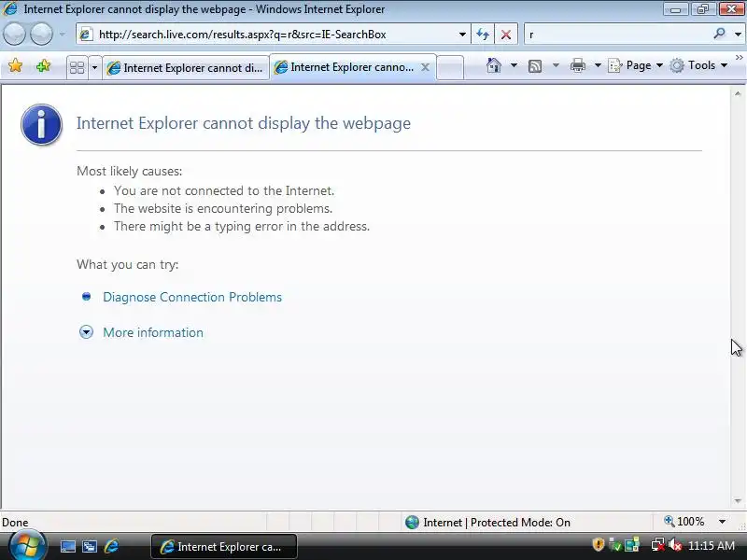Click the red Stop loading icon
747x560 pixels.
pos(506,35)
